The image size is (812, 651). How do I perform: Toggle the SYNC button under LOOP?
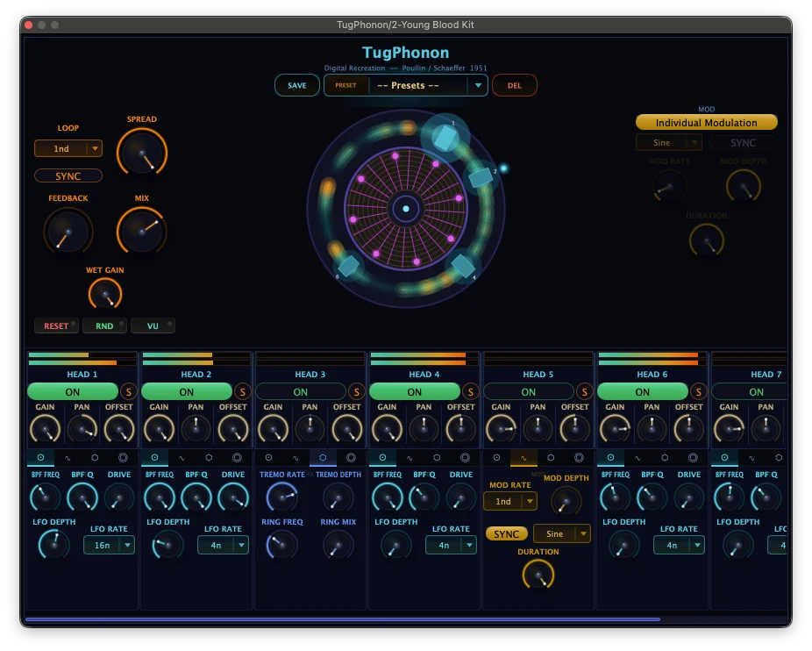[68, 175]
